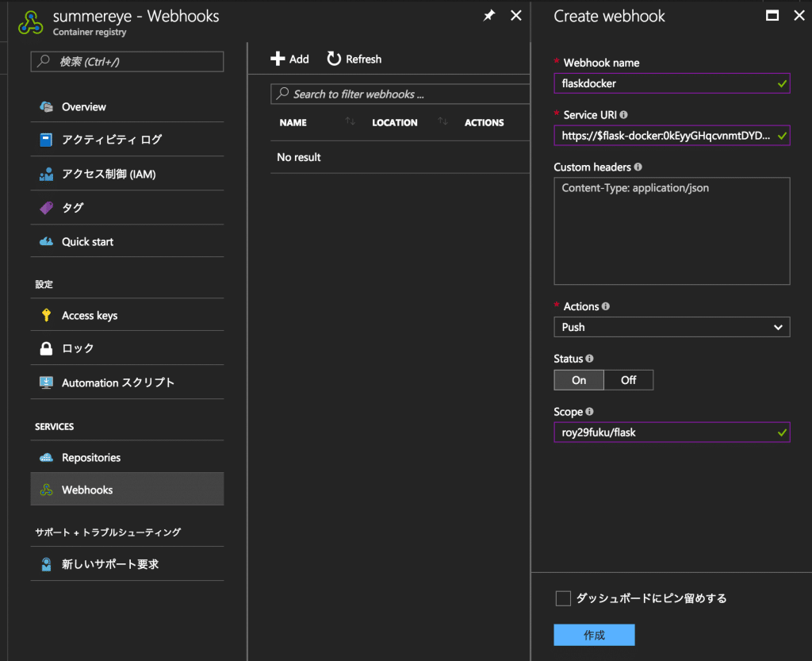
Task: Click the Container registry logo icon
Action: click(x=31, y=23)
